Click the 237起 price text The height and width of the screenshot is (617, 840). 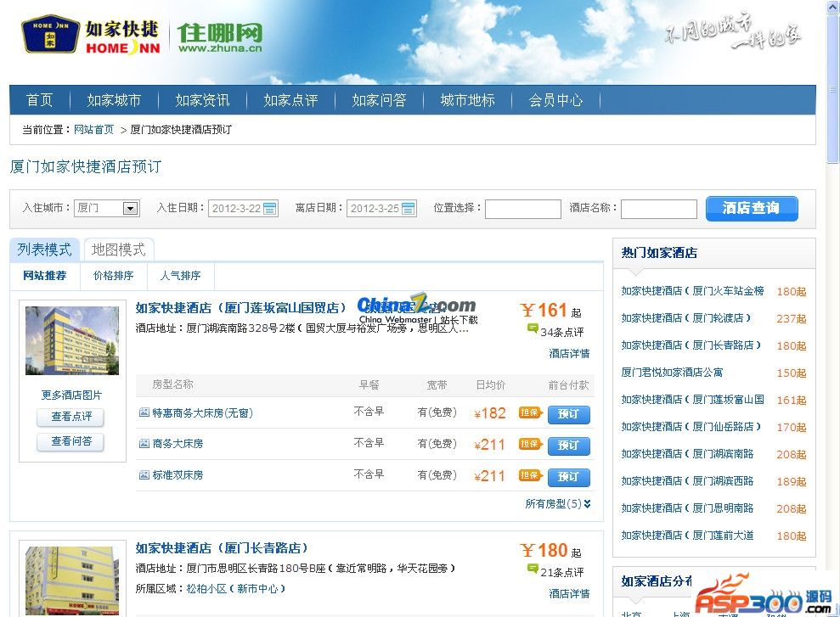792,318
